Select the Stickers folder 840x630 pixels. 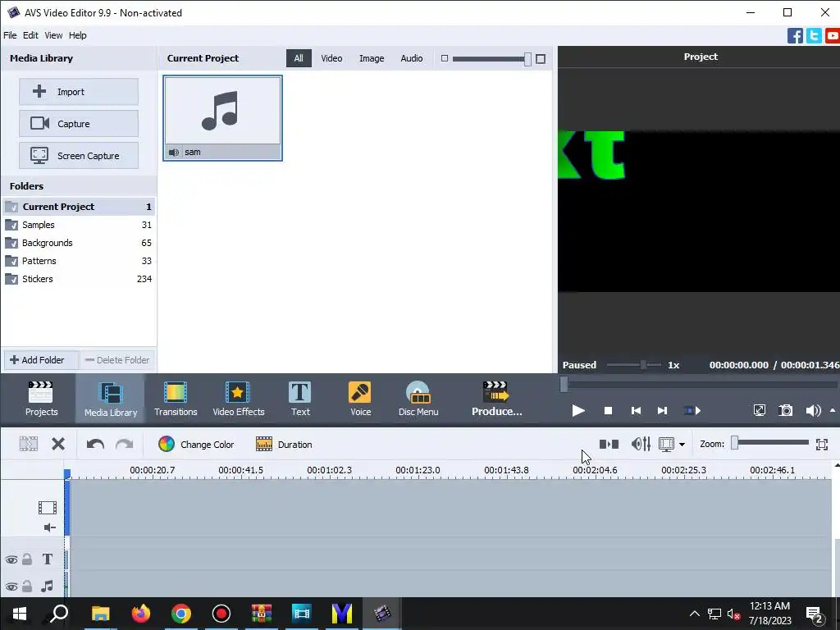(78, 279)
